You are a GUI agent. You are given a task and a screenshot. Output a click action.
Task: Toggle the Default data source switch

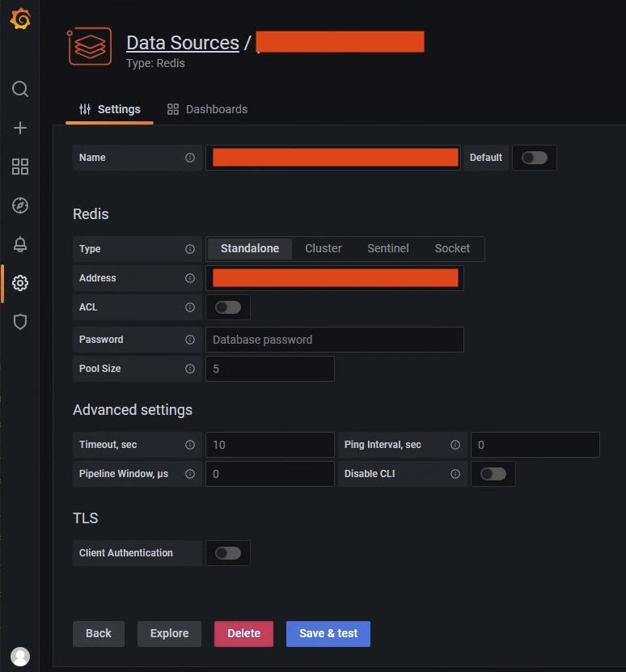(535, 158)
